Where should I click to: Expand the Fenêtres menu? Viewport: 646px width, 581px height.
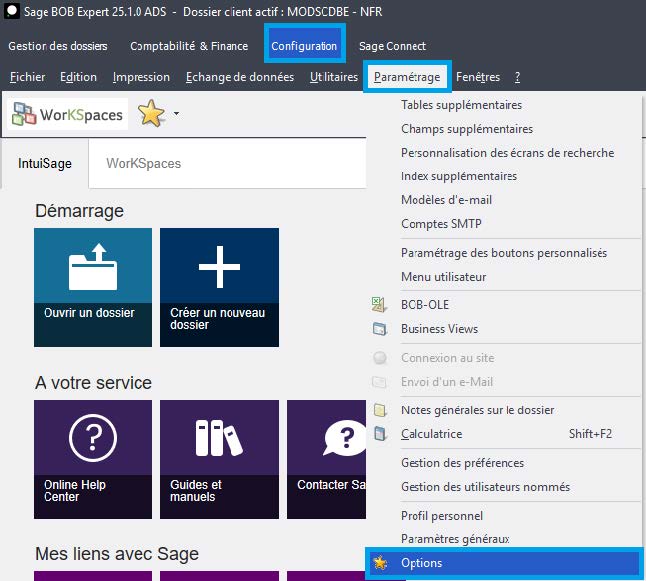(x=478, y=77)
